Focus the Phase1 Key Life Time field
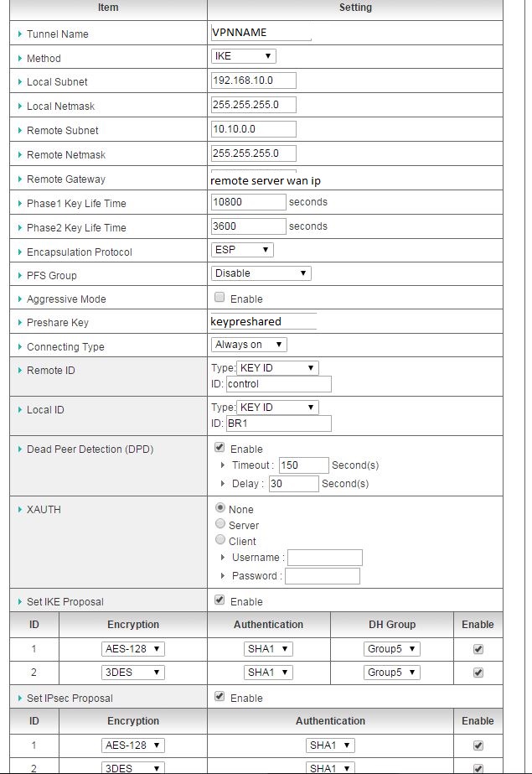532x774 pixels. [249, 202]
